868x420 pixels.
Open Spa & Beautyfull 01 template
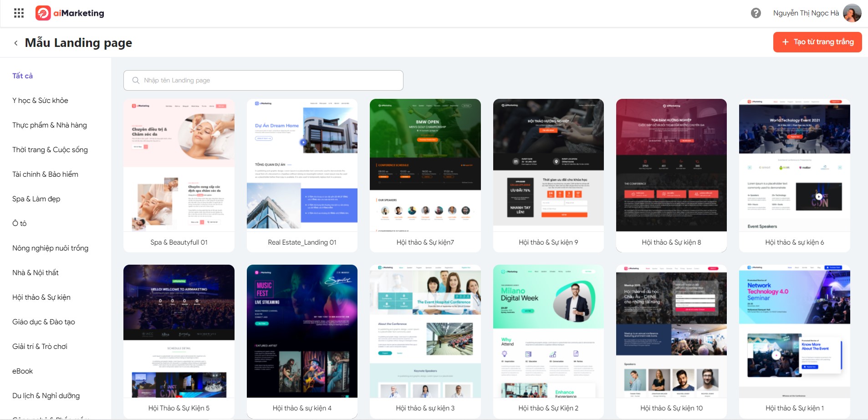click(179, 175)
